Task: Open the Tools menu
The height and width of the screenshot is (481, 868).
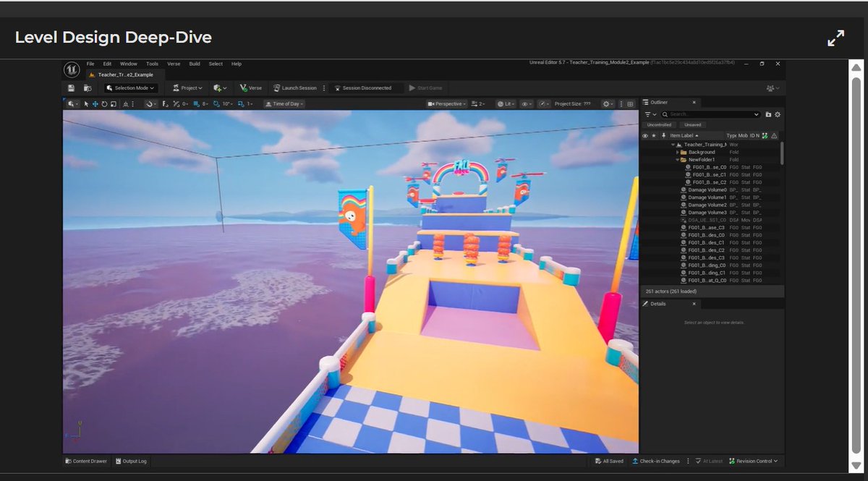Action: (x=152, y=64)
